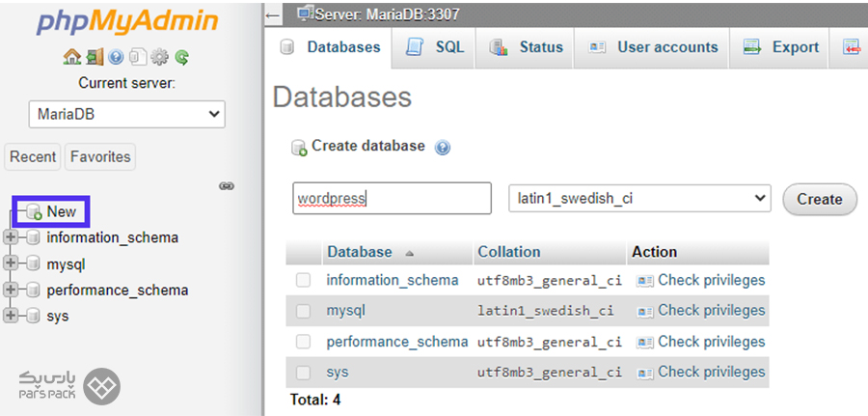The height and width of the screenshot is (416, 868).
Task: Open navigation panel settings gear icon
Action: (x=159, y=57)
